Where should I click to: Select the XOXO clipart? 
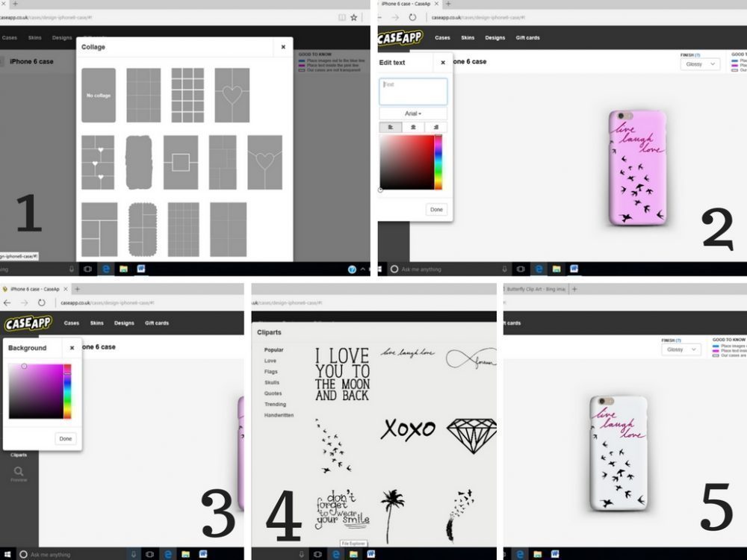408,429
